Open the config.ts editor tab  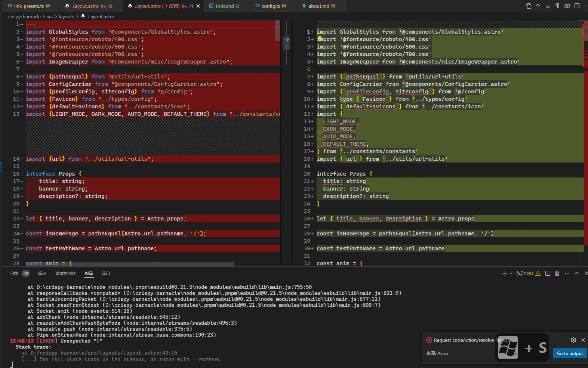(x=271, y=6)
